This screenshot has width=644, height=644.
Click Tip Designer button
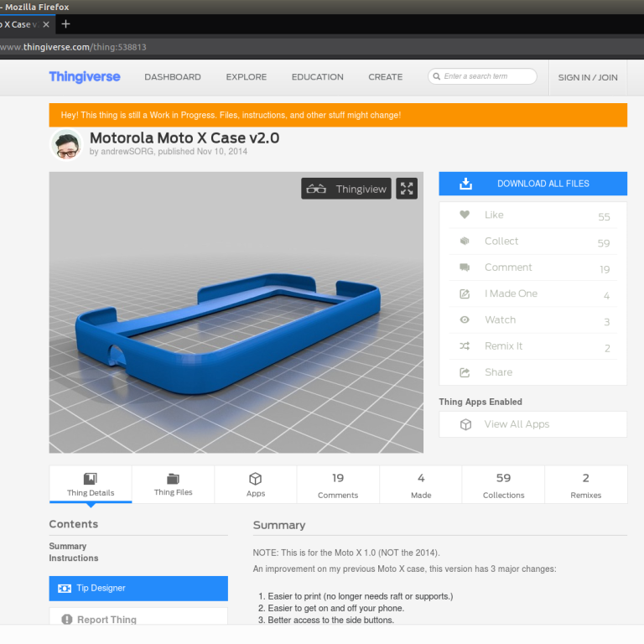[x=138, y=589]
